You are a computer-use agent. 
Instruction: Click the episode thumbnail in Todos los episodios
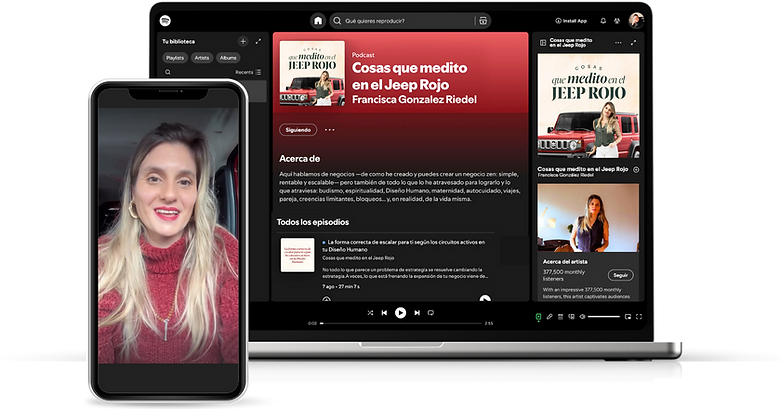pyautogui.click(x=297, y=255)
